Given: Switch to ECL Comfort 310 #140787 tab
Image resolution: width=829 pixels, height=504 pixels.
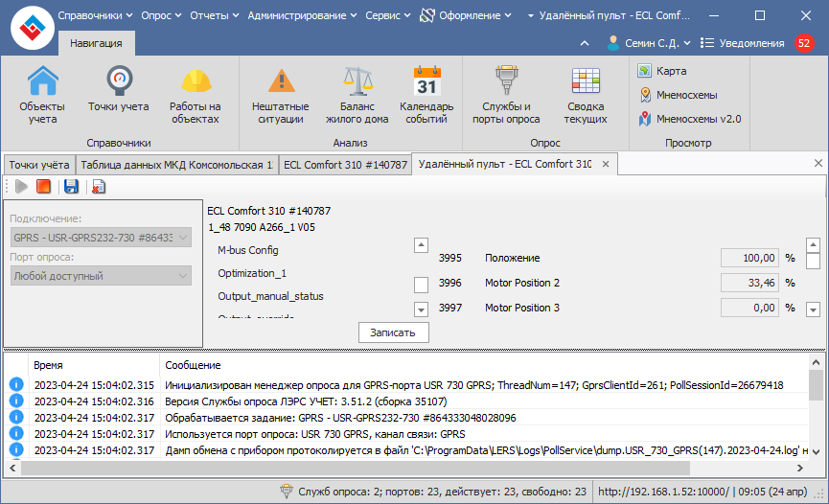Looking at the screenshot, I should (x=345, y=165).
